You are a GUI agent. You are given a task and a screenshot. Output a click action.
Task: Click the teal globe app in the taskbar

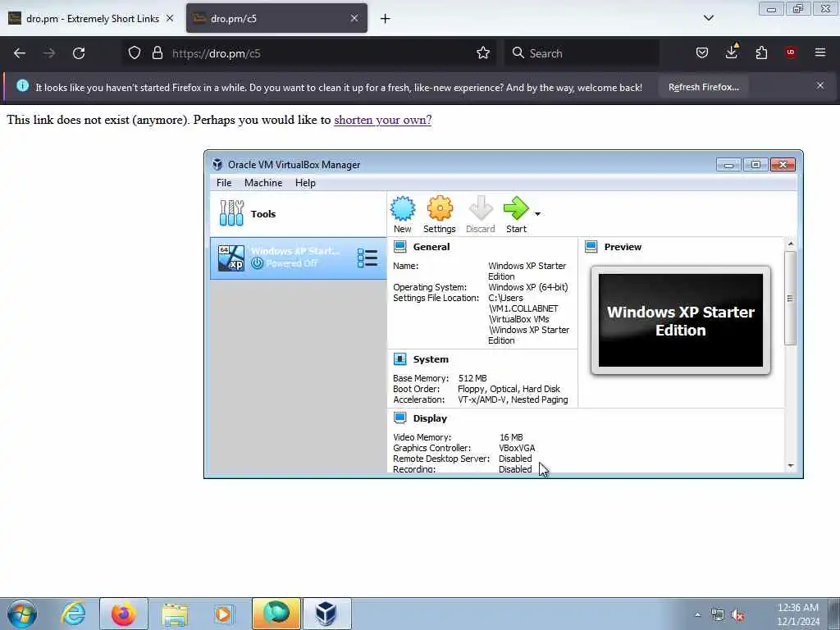[276, 614]
